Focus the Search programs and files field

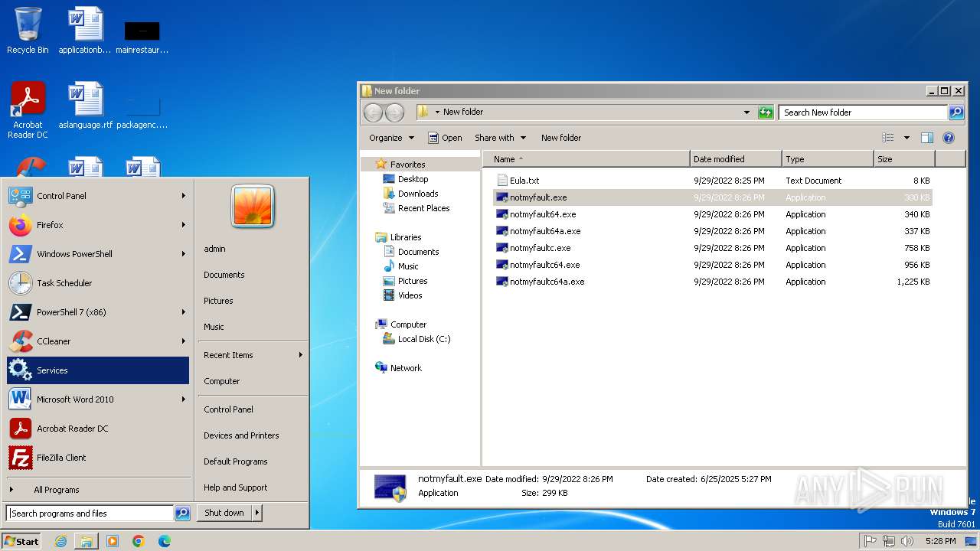click(90, 514)
